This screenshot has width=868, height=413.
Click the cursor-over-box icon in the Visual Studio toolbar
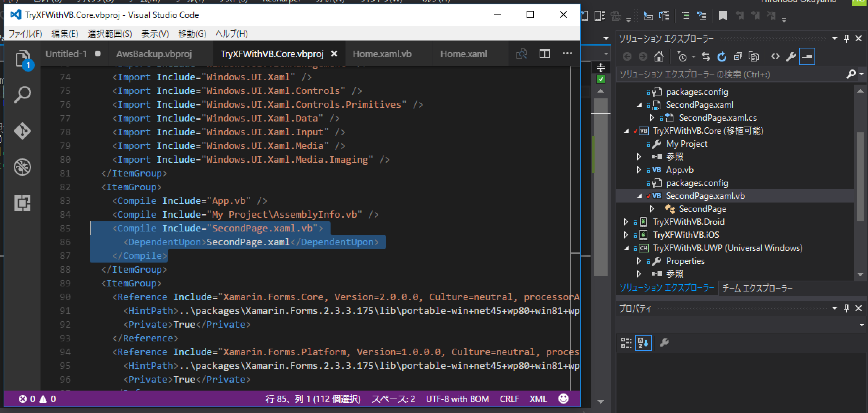pyautogui.click(x=648, y=16)
